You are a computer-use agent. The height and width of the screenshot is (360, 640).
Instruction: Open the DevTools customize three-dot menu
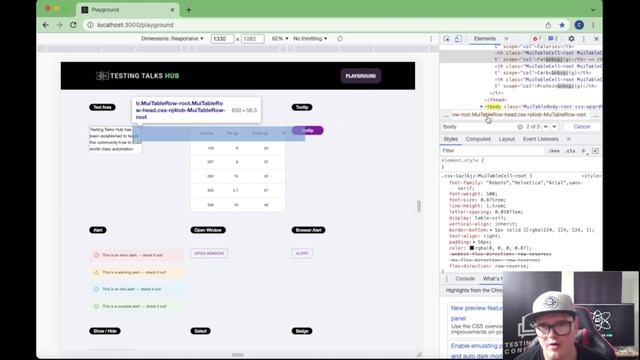click(x=584, y=38)
